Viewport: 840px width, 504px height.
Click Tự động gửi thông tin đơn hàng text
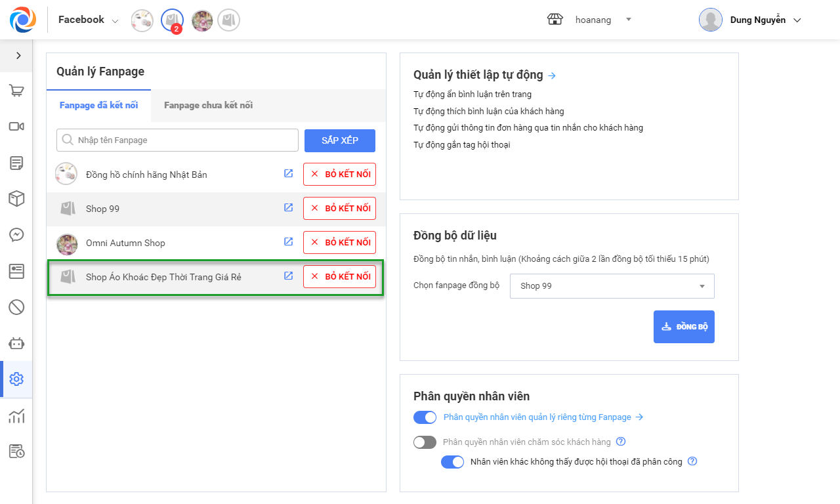pos(528,127)
